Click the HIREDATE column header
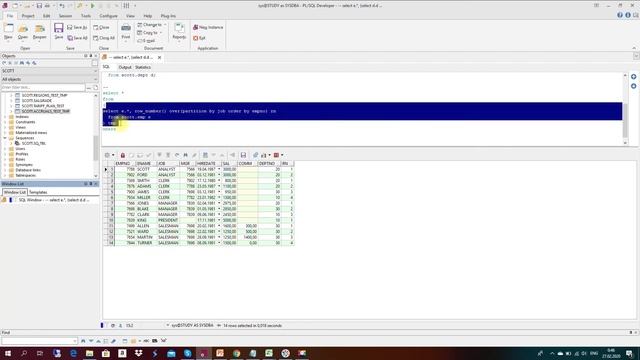The image size is (640, 360). pos(209,164)
